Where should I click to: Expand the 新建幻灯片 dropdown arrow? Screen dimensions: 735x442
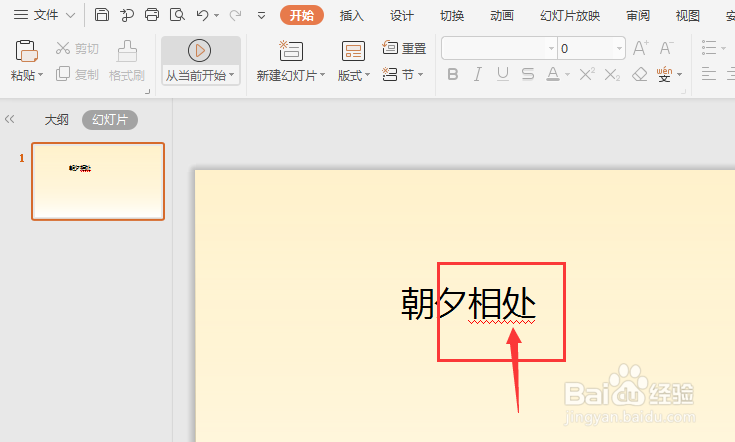point(322,75)
